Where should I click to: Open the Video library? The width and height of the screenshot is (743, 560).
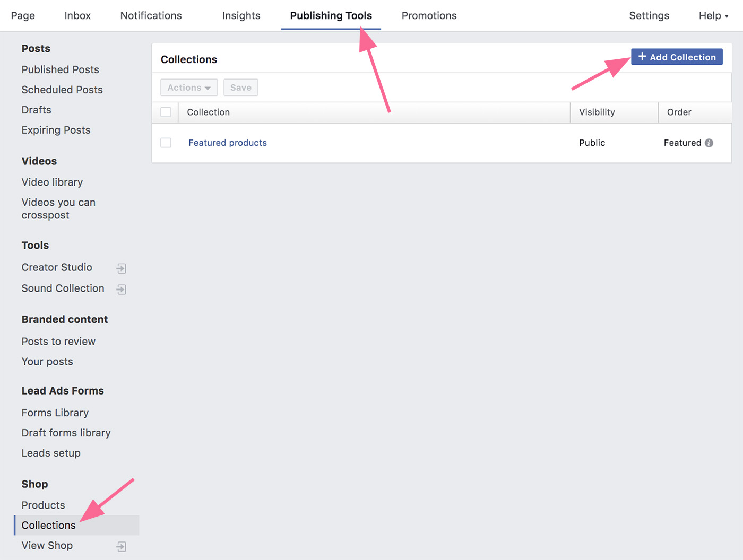point(53,182)
